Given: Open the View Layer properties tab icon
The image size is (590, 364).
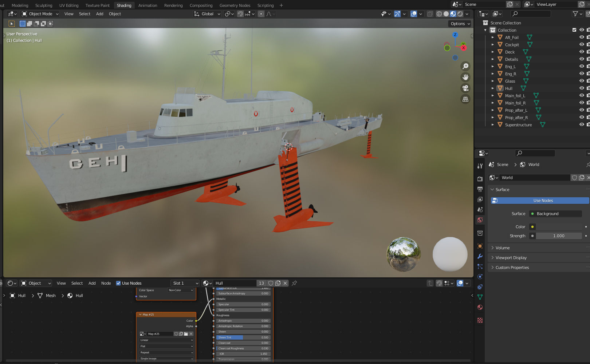Looking at the screenshot, I should pyautogui.click(x=480, y=199).
